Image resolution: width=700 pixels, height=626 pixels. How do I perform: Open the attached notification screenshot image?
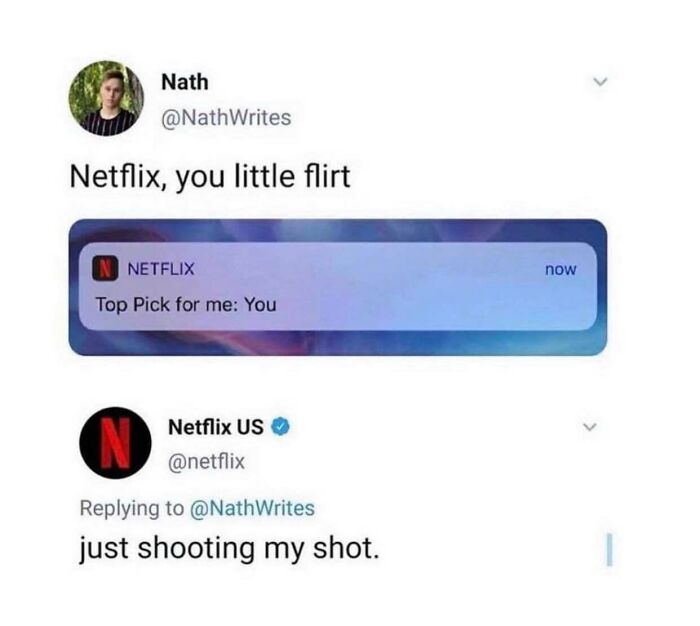338,287
